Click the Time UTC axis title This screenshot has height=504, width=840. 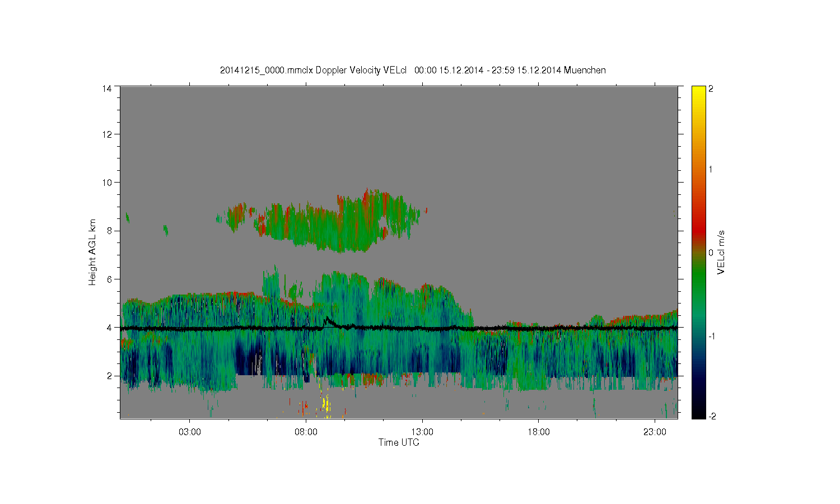click(399, 442)
